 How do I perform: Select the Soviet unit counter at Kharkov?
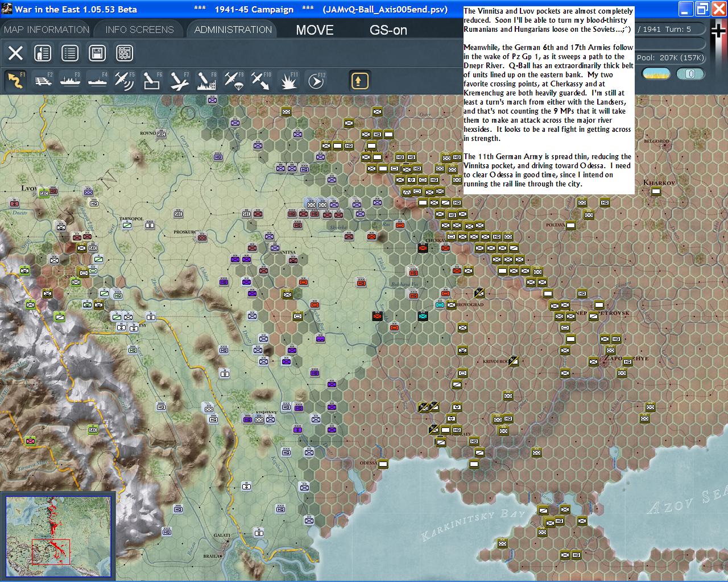[x=656, y=192]
